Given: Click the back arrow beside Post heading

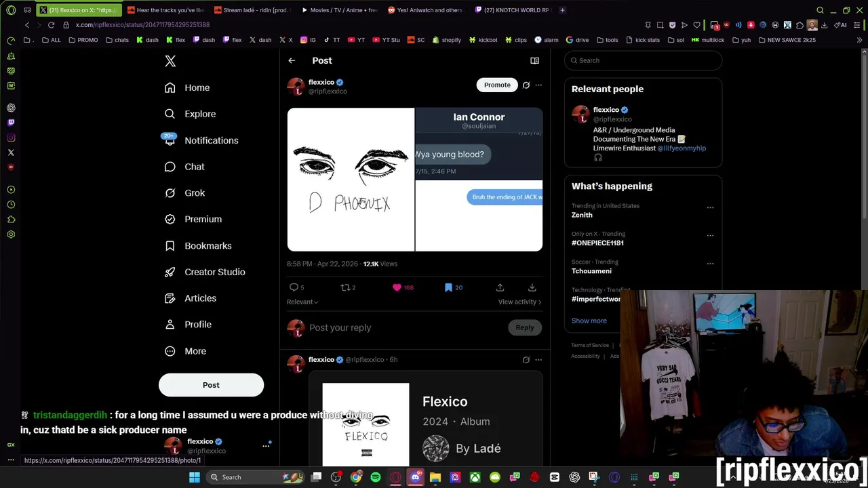Looking at the screenshot, I should (292, 60).
